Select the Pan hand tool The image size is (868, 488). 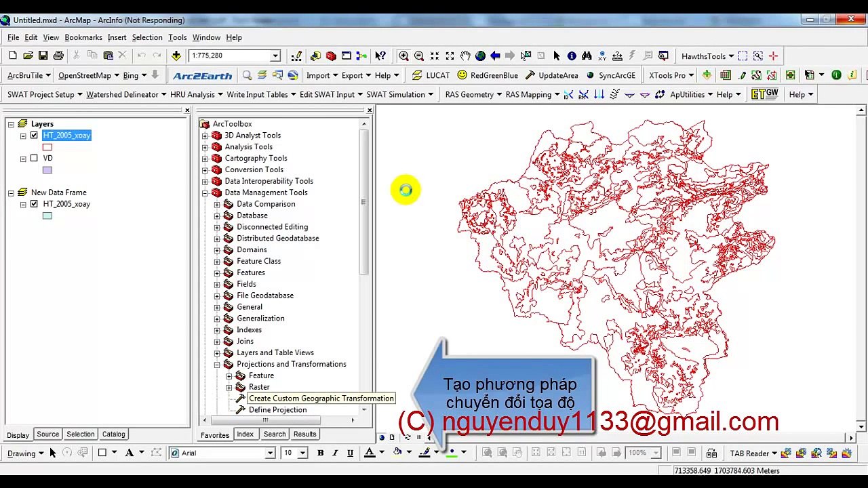(x=465, y=56)
